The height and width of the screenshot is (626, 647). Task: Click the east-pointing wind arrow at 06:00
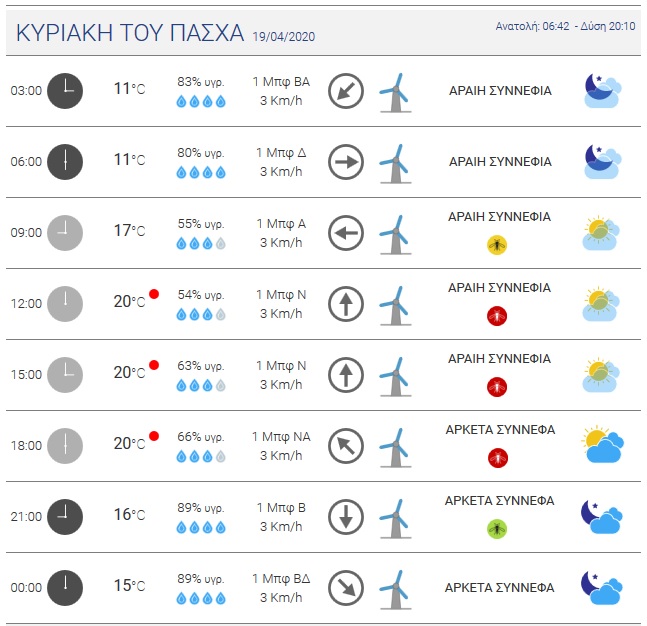(346, 162)
